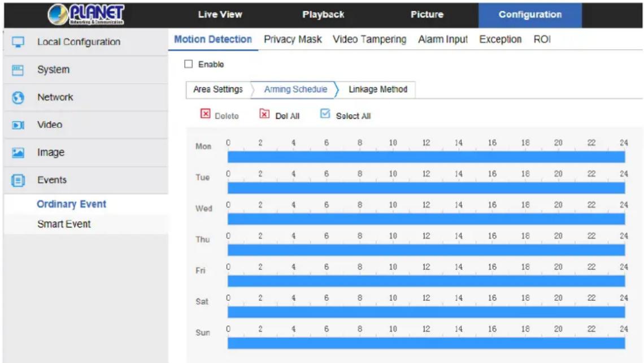Switch to Privacy Mask tab
The width and height of the screenshot is (644, 363).
tap(293, 40)
